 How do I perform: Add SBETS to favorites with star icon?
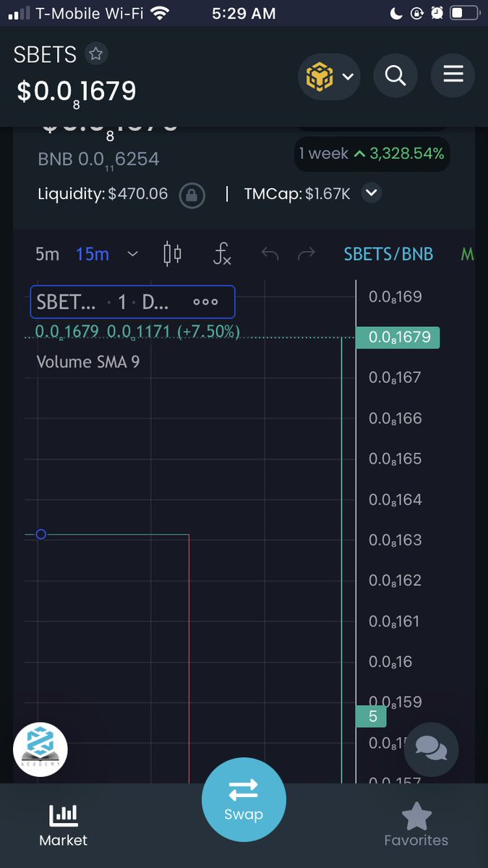point(95,54)
